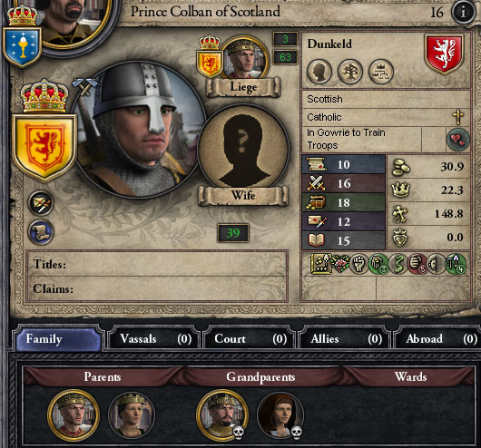Screen dimensions: 481x448
Task: Click the blue Galicia chalice shield
Action: click(23, 46)
